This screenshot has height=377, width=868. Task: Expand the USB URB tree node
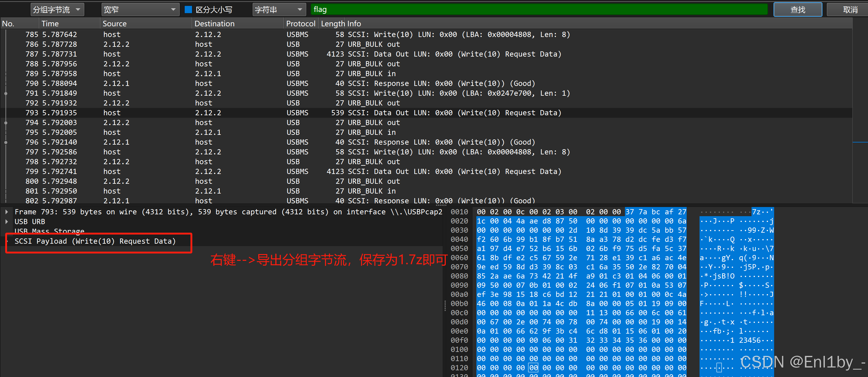point(6,222)
